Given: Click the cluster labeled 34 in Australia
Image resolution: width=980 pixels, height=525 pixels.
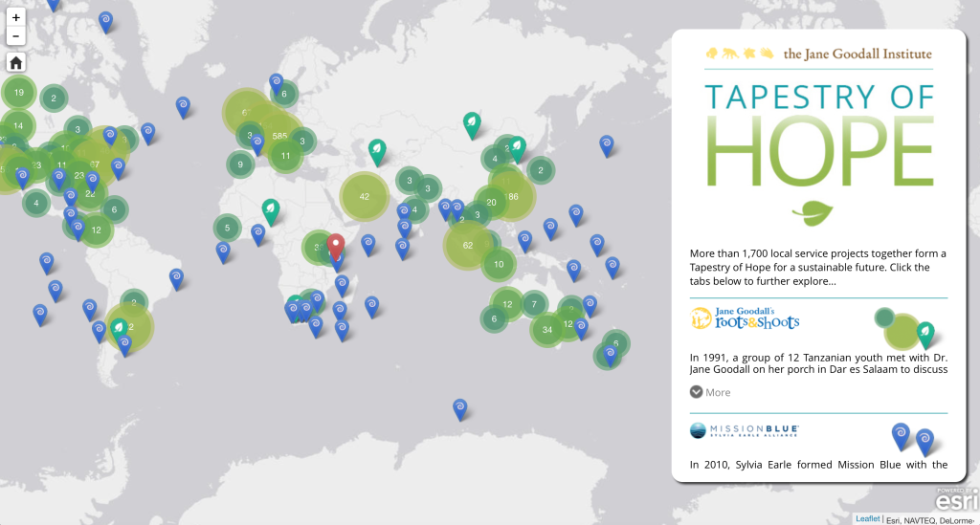Looking at the screenshot, I should click(546, 330).
